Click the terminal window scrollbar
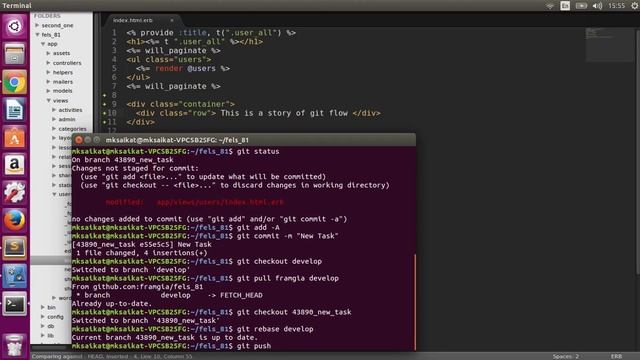Viewport: 640px width, 360px height. 415,302
